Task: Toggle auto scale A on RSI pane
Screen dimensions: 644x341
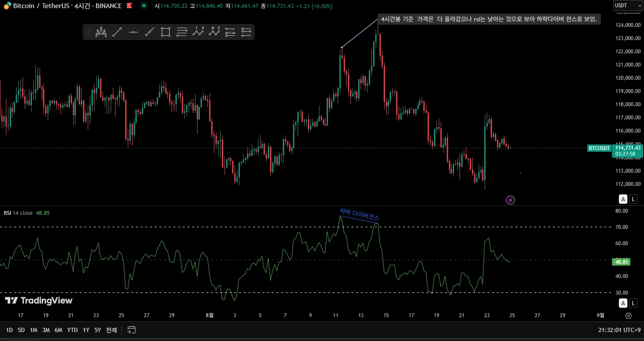Action: [x=623, y=303]
